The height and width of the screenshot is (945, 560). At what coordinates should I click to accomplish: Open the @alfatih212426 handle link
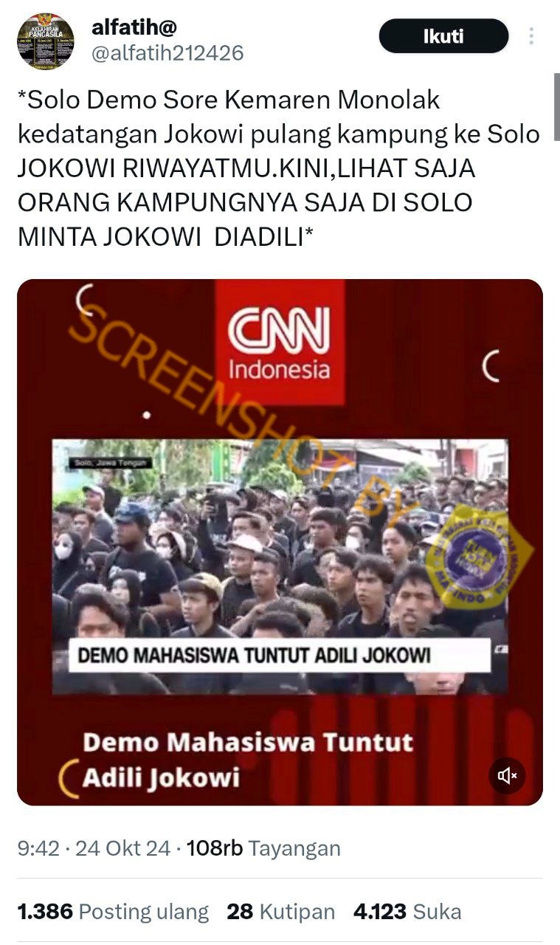167,54
